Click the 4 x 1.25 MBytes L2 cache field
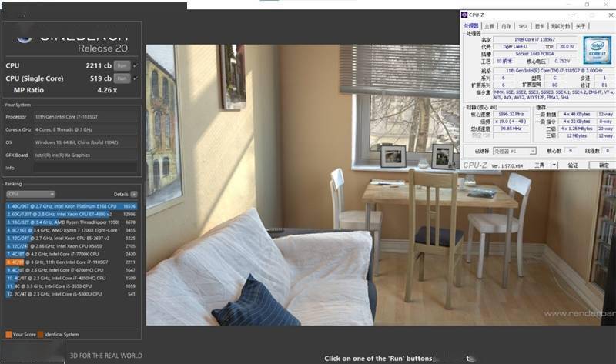The width and height of the screenshot is (616, 364). click(577, 129)
